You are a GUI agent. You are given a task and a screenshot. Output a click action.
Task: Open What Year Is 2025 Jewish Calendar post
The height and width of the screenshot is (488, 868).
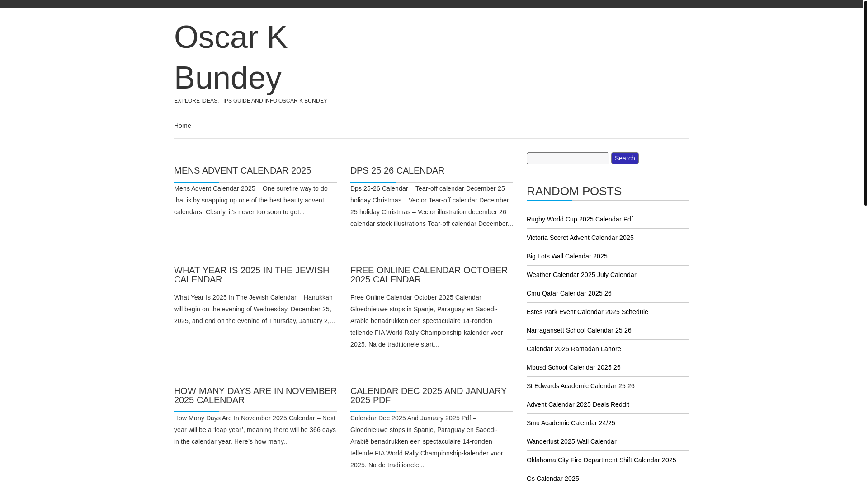(x=252, y=275)
